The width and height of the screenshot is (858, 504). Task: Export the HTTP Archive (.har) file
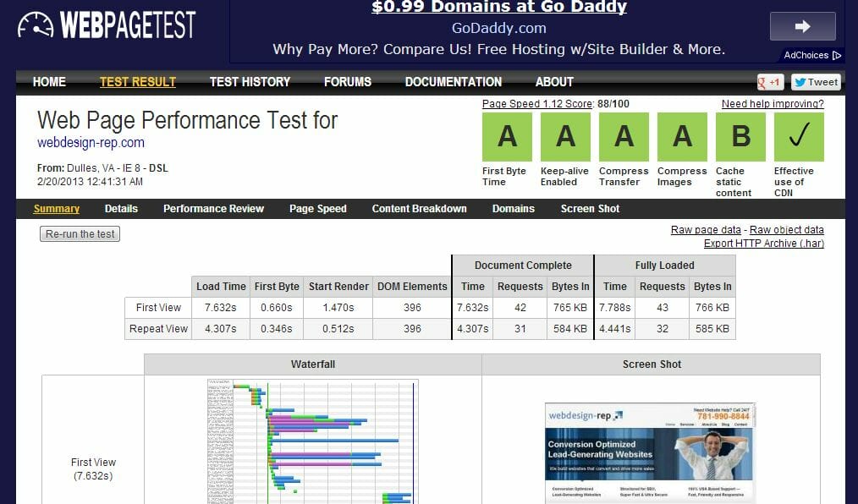coord(764,244)
